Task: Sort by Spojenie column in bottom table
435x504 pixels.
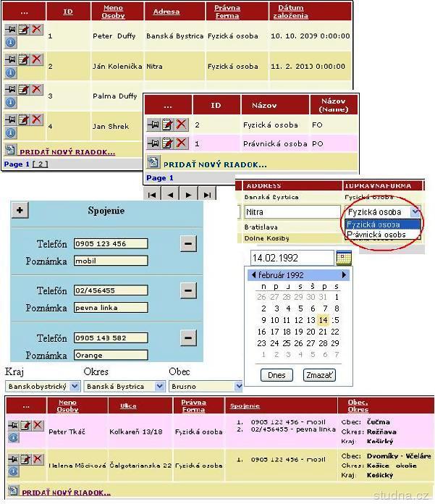Action: pyautogui.click(x=245, y=406)
